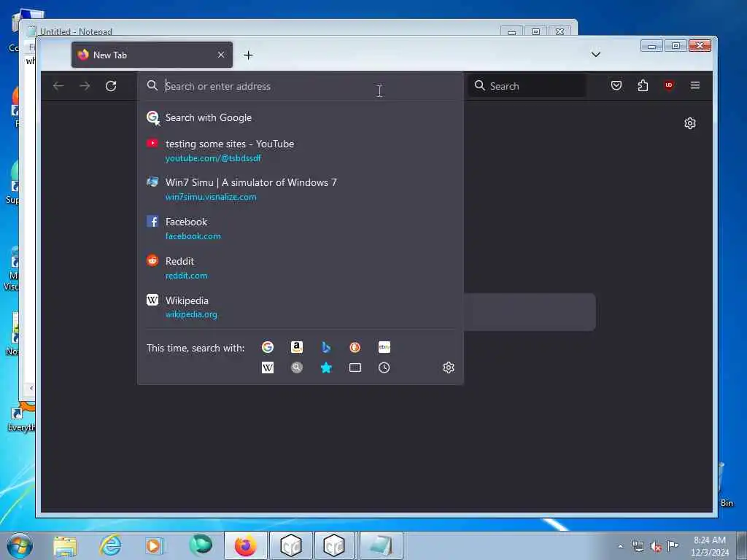Launch Internet Explorer from the taskbar
The width and height of the screenshot is (747, 560).
pyautogui.click(x=110, y=545)
